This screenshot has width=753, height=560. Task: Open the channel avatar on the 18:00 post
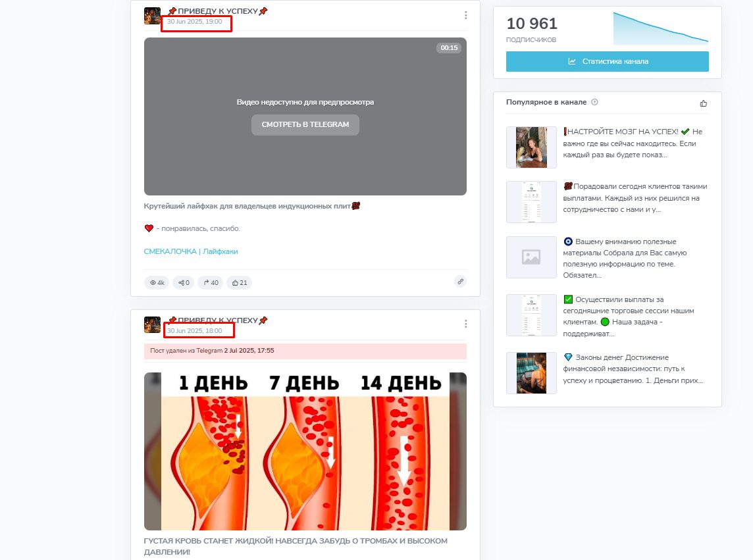click(x=152, y=324)
